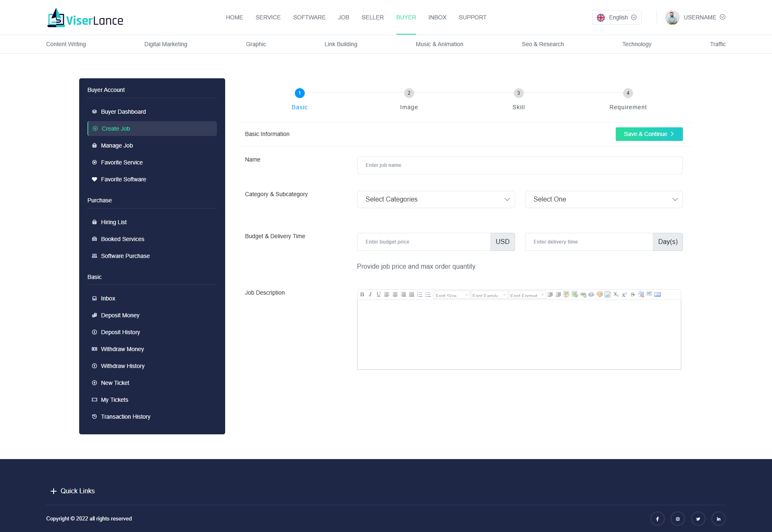Outdent text in the editor
The image size is (772, 532).
[x=558, y=294]
